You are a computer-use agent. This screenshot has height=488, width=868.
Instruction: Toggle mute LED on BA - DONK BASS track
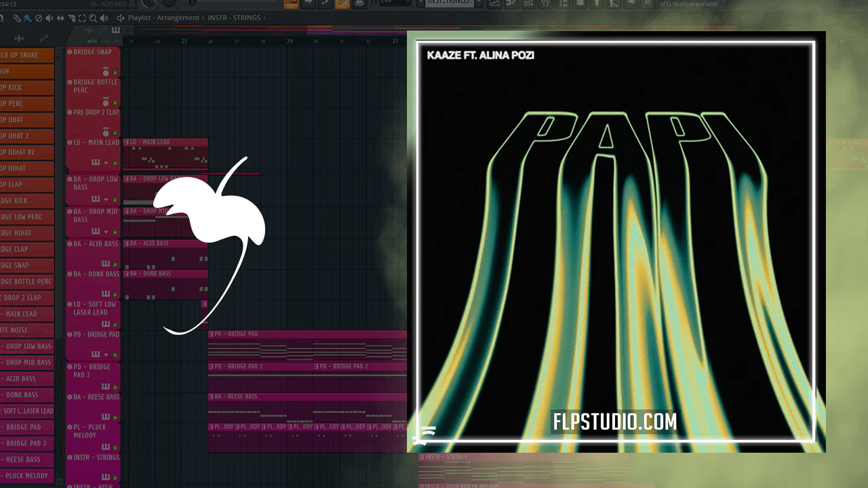(115, 294)
